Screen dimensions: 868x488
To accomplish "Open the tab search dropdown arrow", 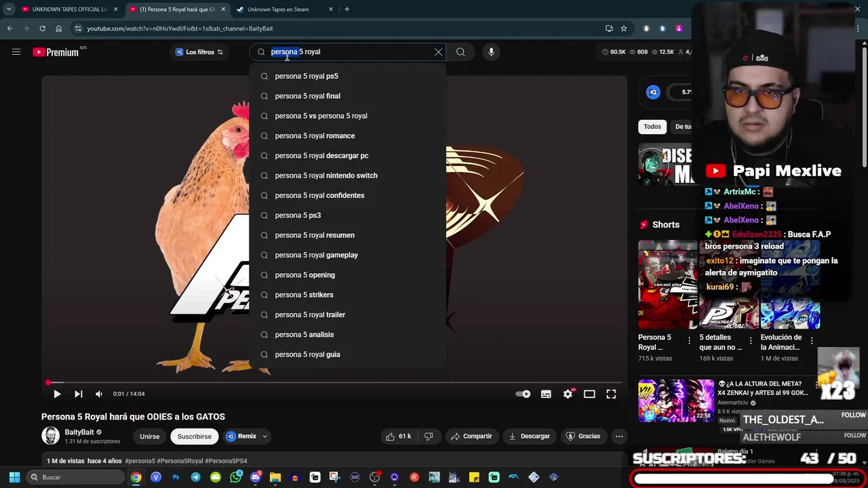I will click(9, 9).
